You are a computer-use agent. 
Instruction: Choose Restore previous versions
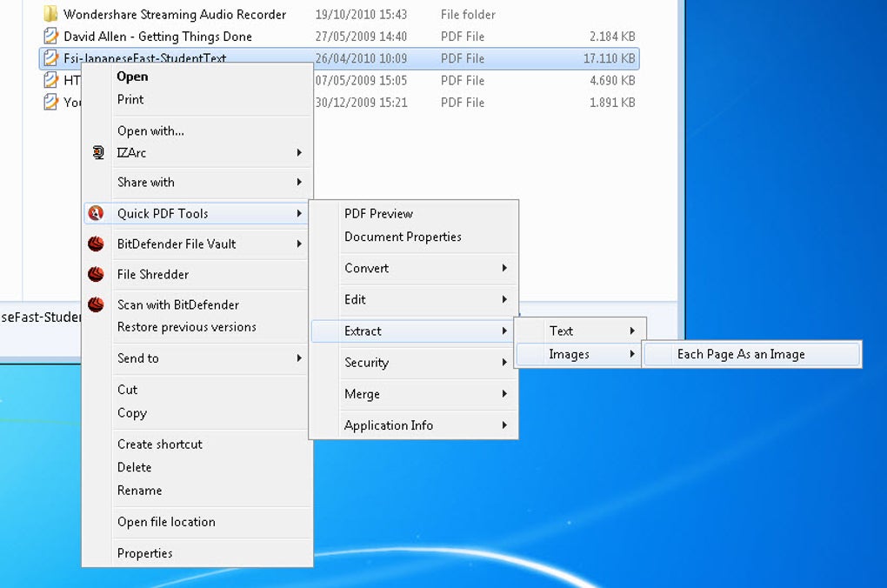click(x=187, y=327)
